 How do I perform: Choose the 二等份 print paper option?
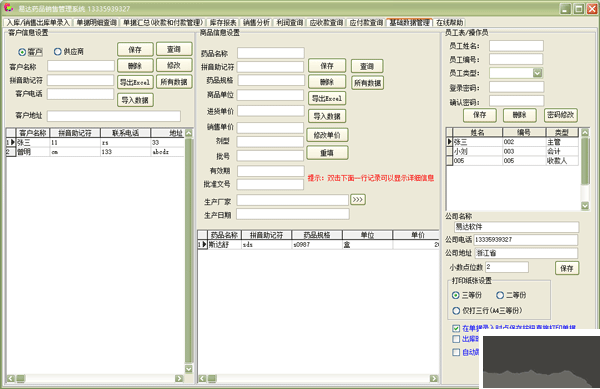pyautogui.click(x=500, y=295)
